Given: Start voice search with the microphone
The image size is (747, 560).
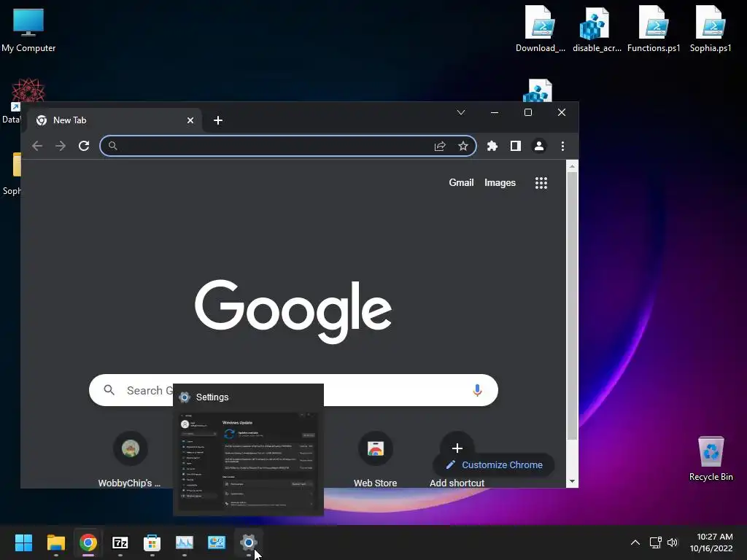Looking at the screenshot, I should [477, 391].
